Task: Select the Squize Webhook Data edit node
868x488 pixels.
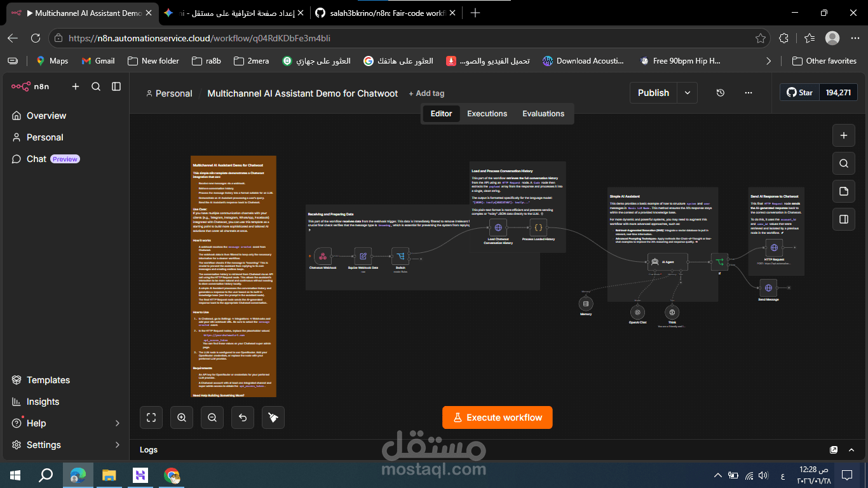Action: click(x=363, y=256)
